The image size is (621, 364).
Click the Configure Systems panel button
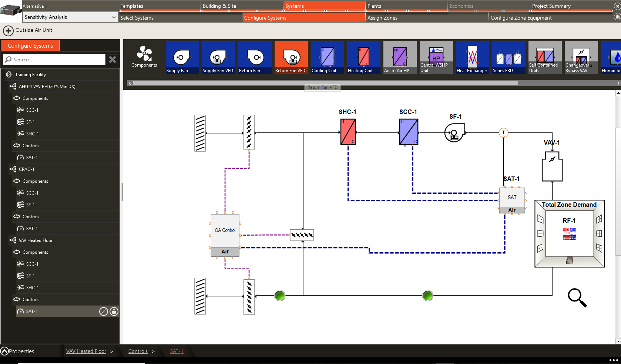[x=30, y=46]
